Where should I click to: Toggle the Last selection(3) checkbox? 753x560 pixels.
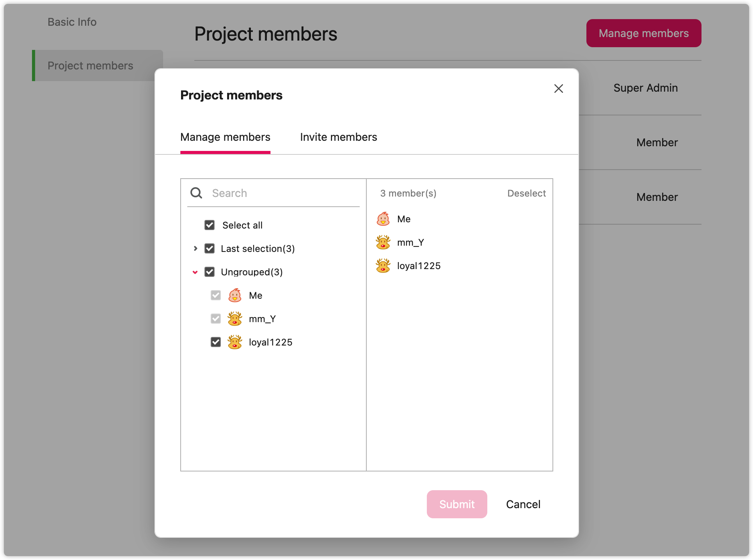(210, 248)
